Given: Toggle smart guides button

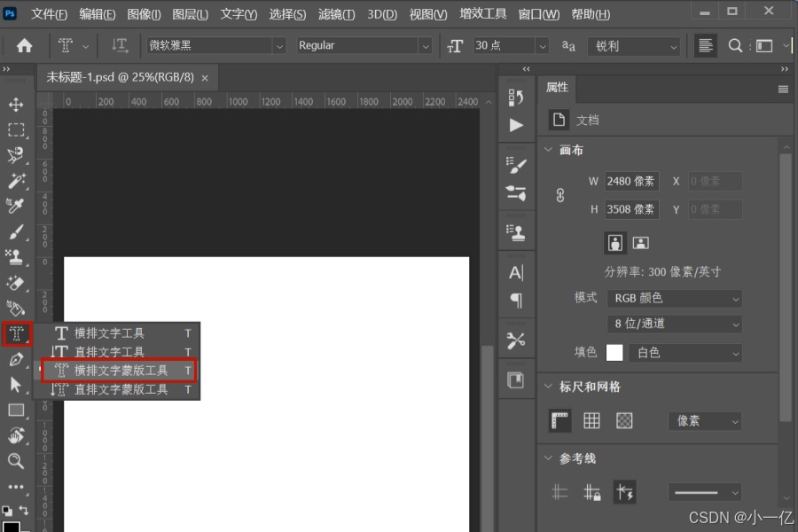Looking at the screenshot, I should [x=625, y=492].
